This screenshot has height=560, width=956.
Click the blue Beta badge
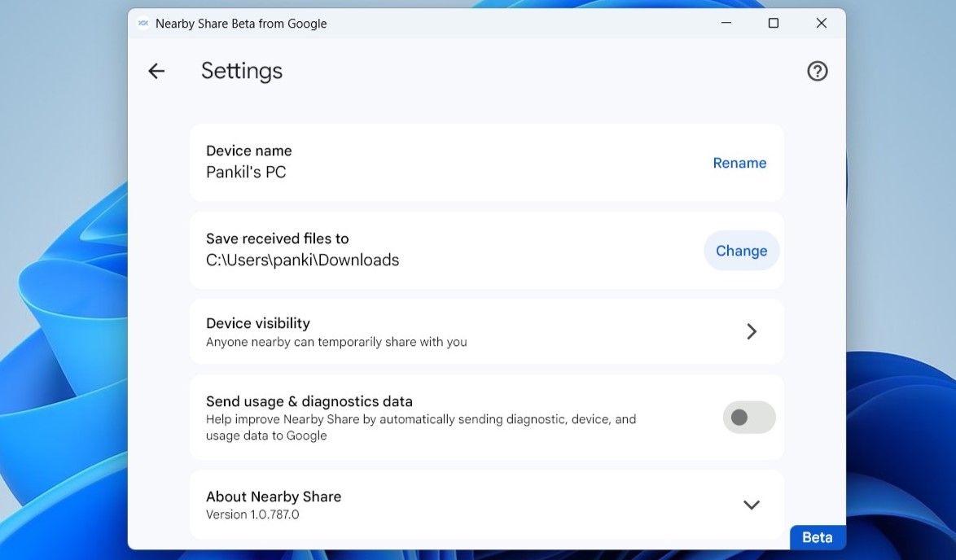(817, 537)
